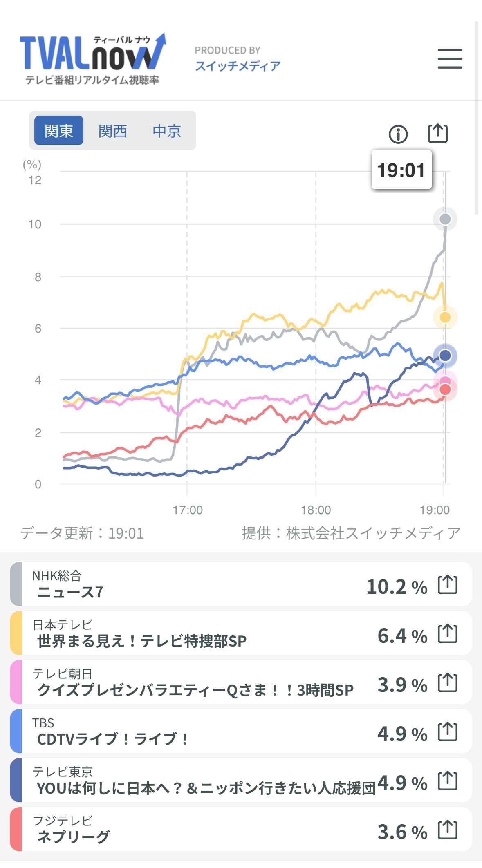Share the テレビ朝日 Qさま rating

coord(447,682)
